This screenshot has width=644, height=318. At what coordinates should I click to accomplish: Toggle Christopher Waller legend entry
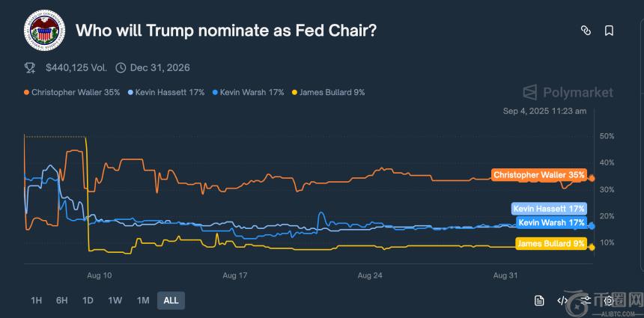[x=72, y=92]
